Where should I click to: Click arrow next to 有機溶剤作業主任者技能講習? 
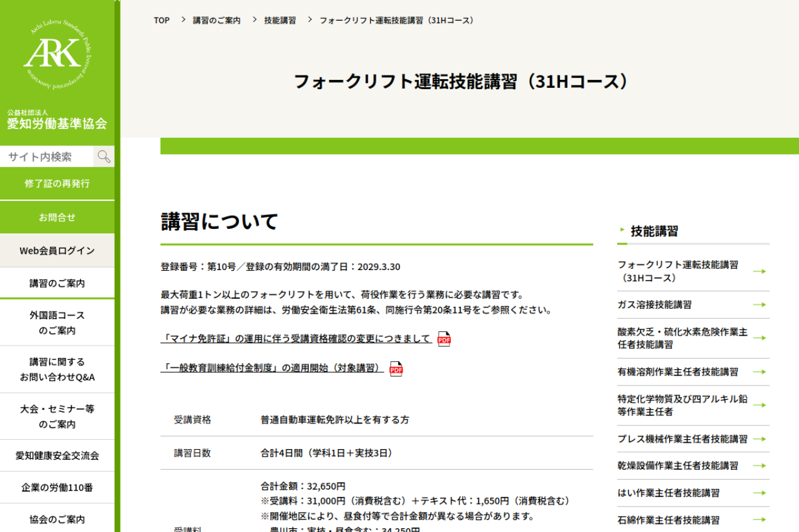[x=759, y=372]
